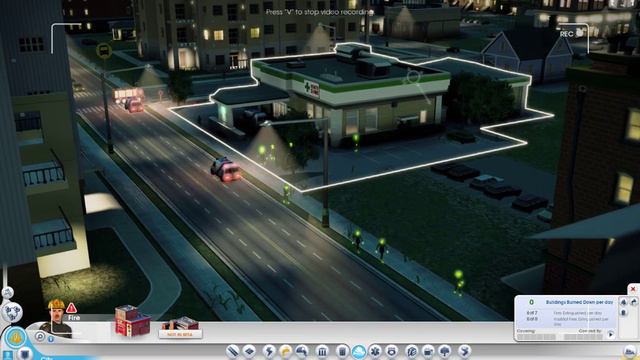
Task: Open the yellow-highlighted icon beside the Power menu
Action: click(x=286, y=351)
